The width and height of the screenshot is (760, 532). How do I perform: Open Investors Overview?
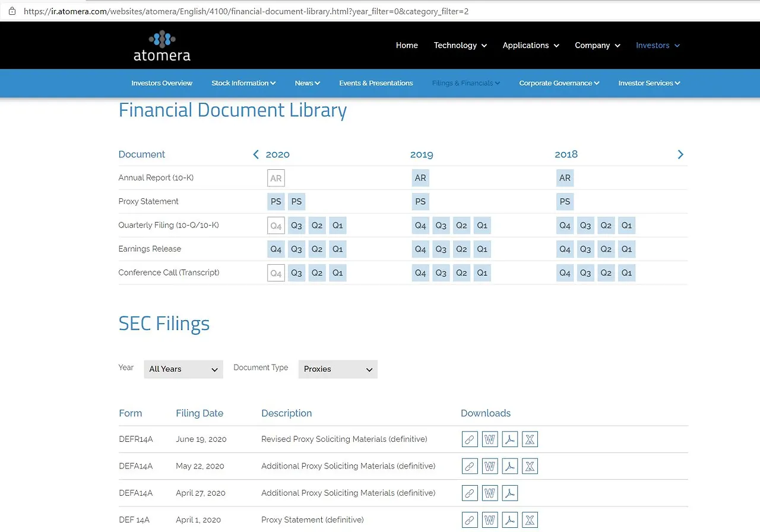click(x=162, y=83)
